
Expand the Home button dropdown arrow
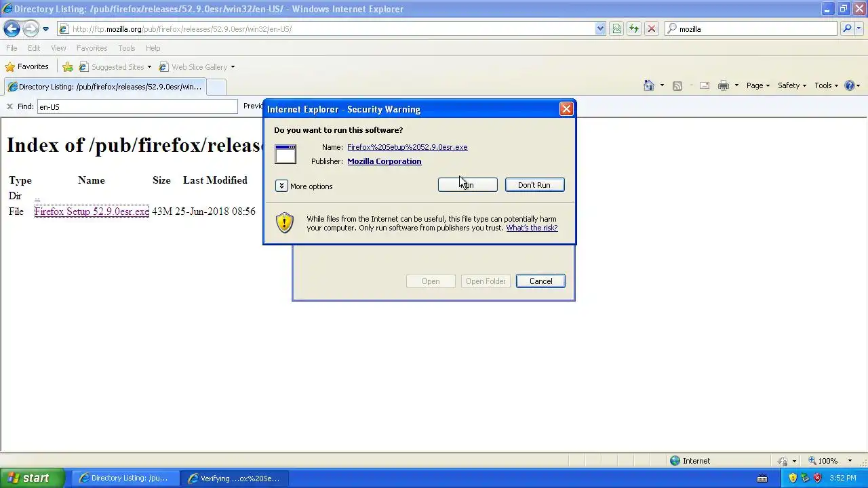(x=662, y=85)
